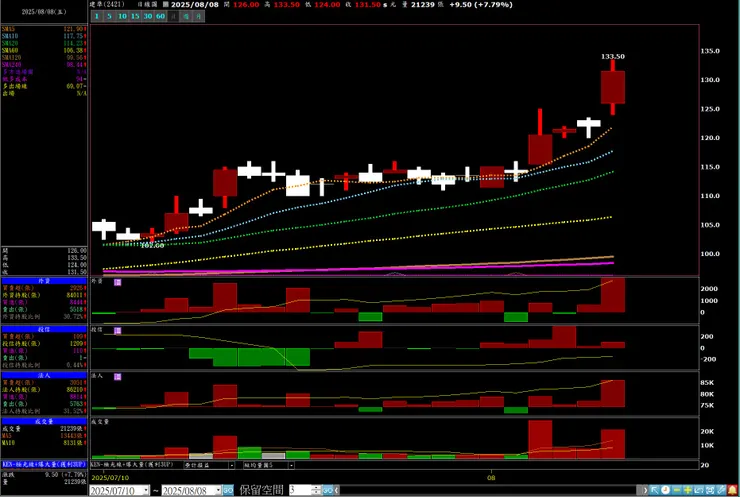The width and height of the screenshot is (740, 497).
Task: Switch to the monthly (月) chart button
Action: tap(199, 16)
